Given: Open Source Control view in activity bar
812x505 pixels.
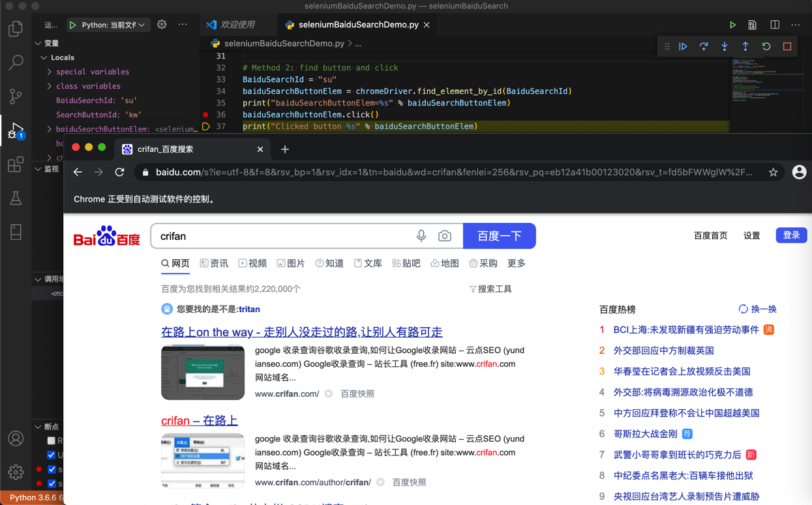Looking at the screenshot, I should (16, 96).
